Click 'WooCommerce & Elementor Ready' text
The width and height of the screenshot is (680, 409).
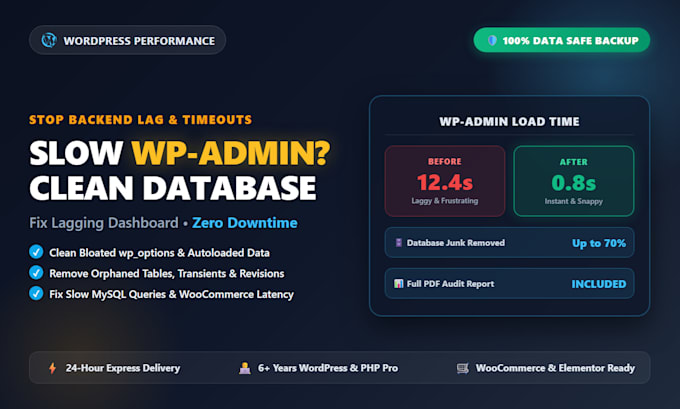555,368
